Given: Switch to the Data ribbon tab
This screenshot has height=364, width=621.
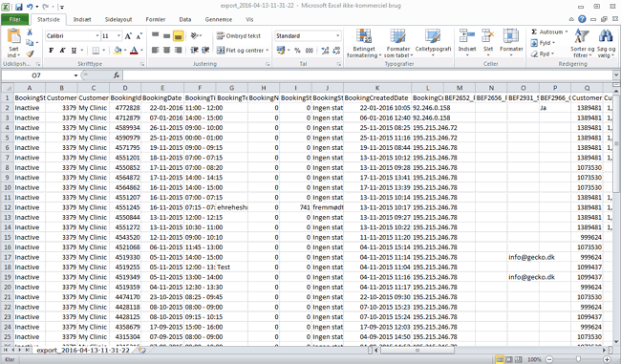Looking at the screenshot, I should coord(185,19).
